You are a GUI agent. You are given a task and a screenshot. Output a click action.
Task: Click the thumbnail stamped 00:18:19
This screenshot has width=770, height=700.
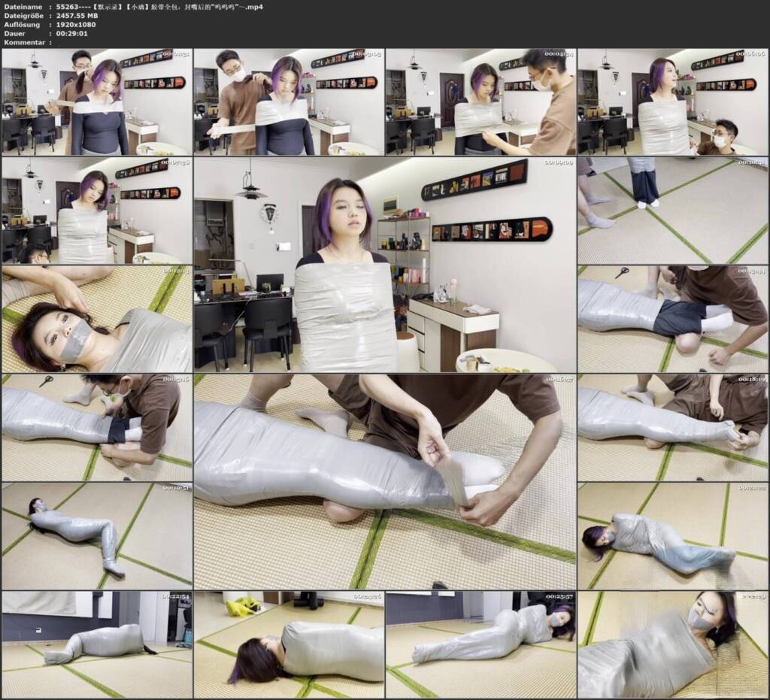pos(673,428)
